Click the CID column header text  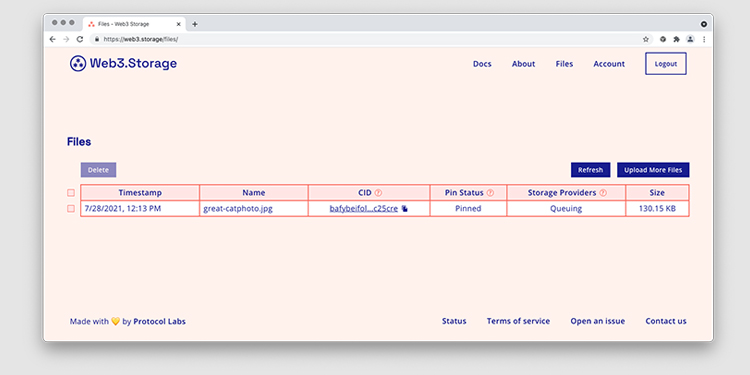click(364, 193)
